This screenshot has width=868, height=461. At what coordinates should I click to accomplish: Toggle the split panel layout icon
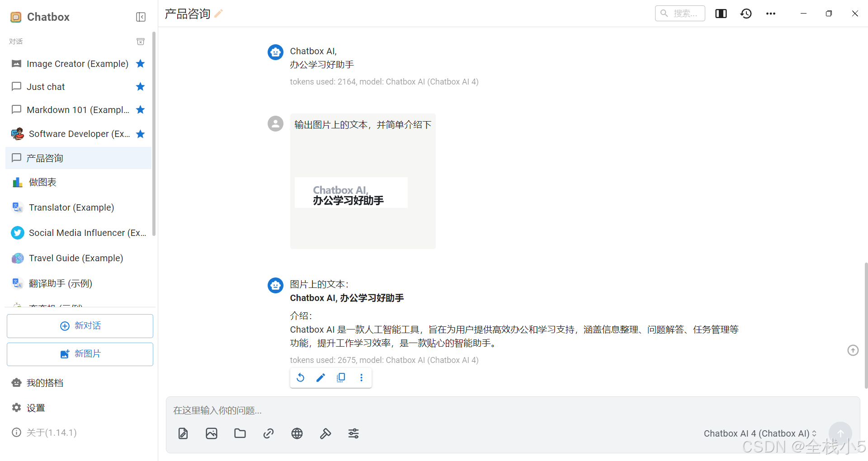pos(721,14)
